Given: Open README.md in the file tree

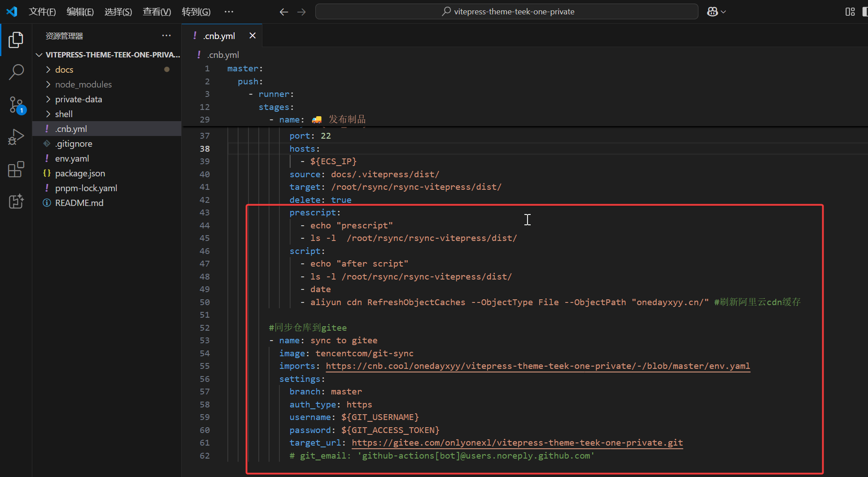Looking at the screenshot, I should click(x=107, y=203).
